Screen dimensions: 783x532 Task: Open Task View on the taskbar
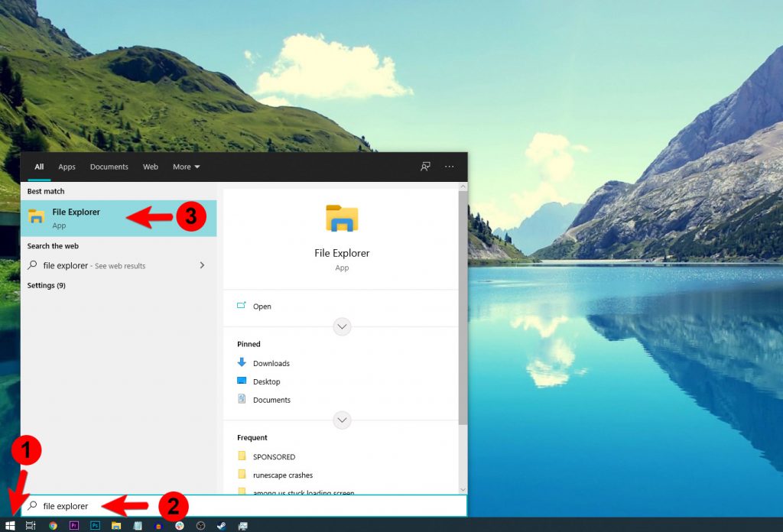pyautogui.click(x=31, y=525)
